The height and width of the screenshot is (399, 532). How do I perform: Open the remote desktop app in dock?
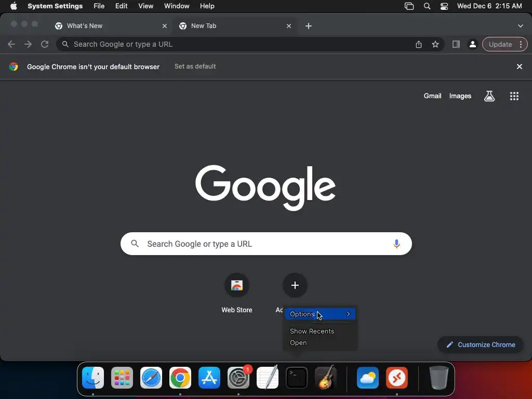pyautogui.click(x=397, y=378)
